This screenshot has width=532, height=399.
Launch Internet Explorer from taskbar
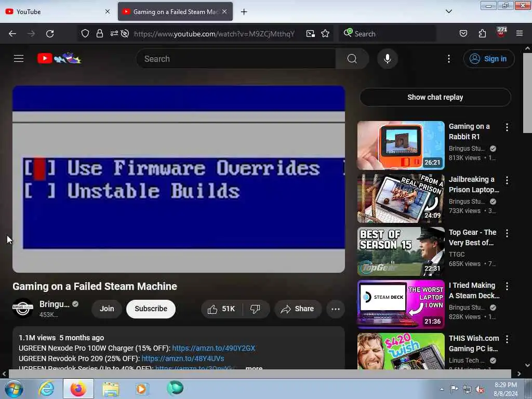click(x=46, y=389)
